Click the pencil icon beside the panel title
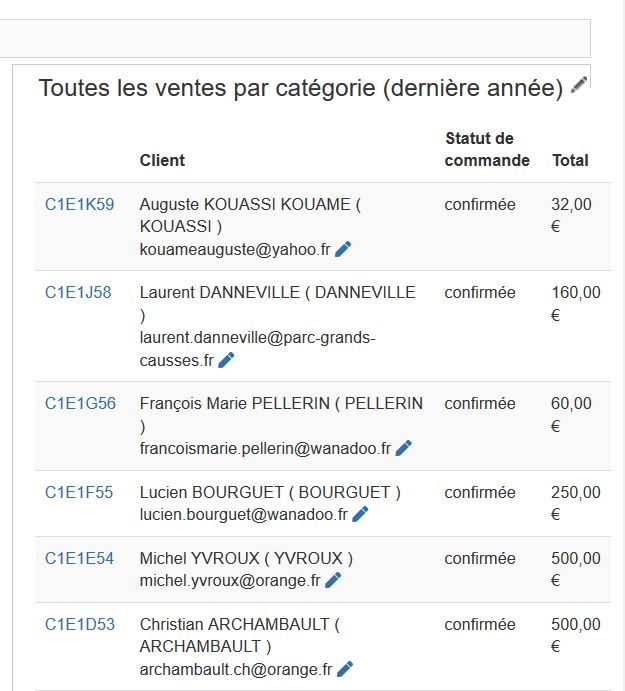 pyautogui.click(x=579, y=85)
